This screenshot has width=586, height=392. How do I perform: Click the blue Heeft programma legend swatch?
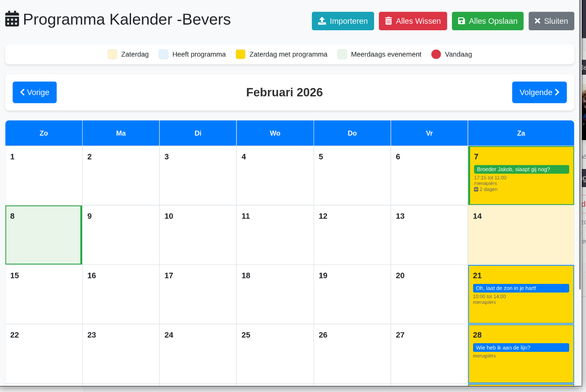click(x=163, y=54)
